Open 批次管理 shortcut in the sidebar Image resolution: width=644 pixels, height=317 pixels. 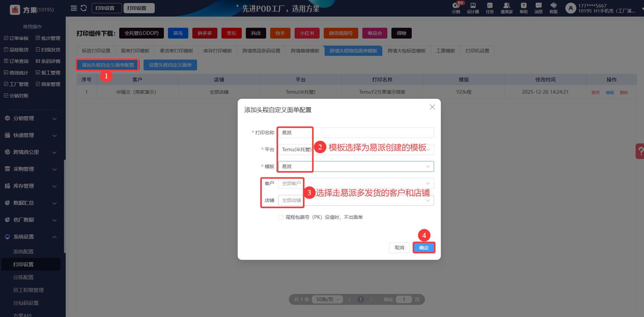[48, 38]
